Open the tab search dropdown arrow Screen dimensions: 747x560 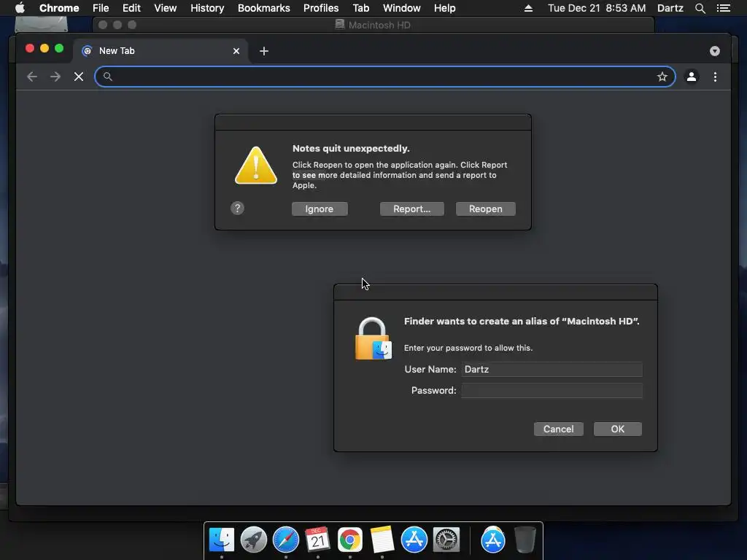(715, 51)
